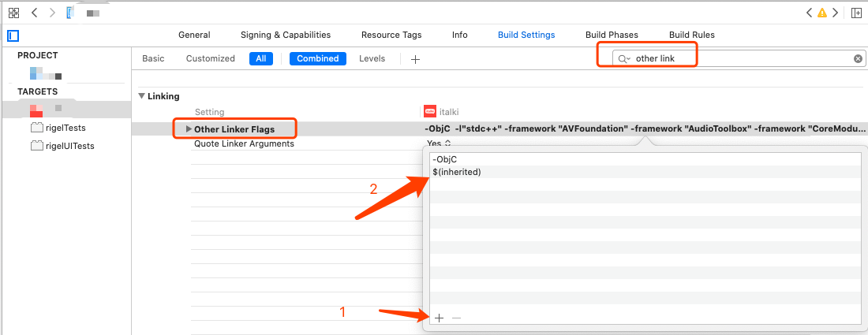
Task: Add a linker flag with plus button
Action: click(x=439, y=318)
